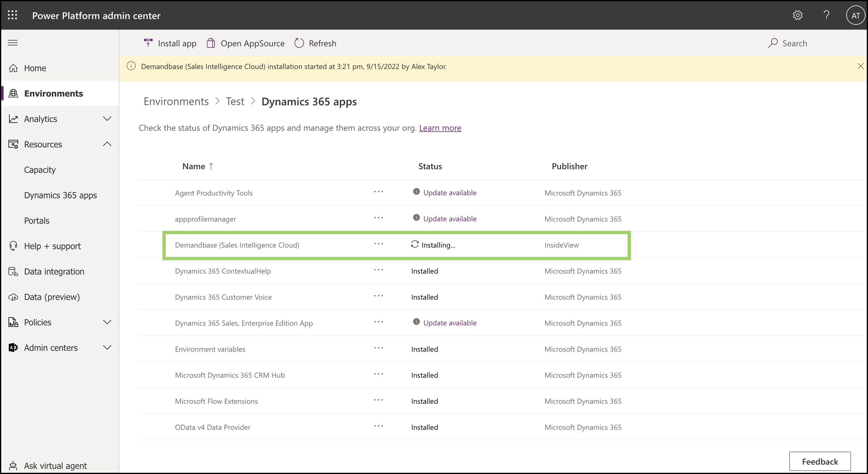Screen dimensions: 868x474
Task: Click the Feedback button
Action: click(x=820, y=461)
